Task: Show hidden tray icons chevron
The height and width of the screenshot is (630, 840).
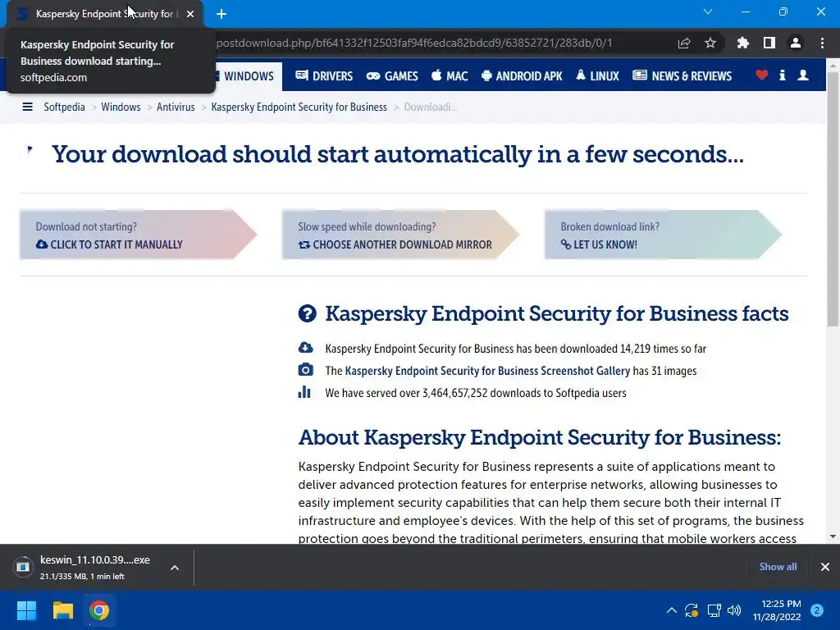Action: pos(671,610)
